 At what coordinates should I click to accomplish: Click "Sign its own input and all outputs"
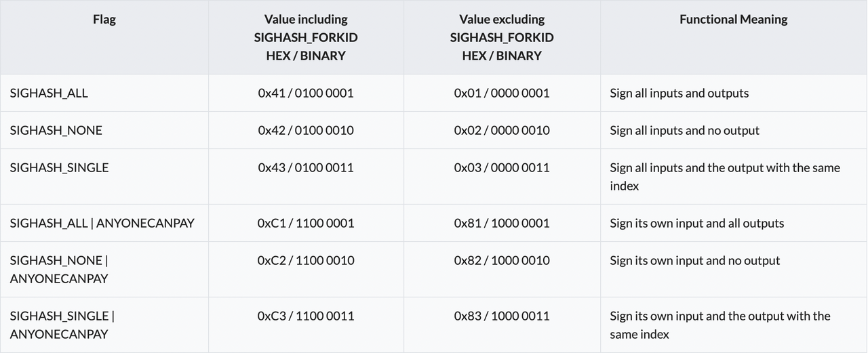(697, 223)
